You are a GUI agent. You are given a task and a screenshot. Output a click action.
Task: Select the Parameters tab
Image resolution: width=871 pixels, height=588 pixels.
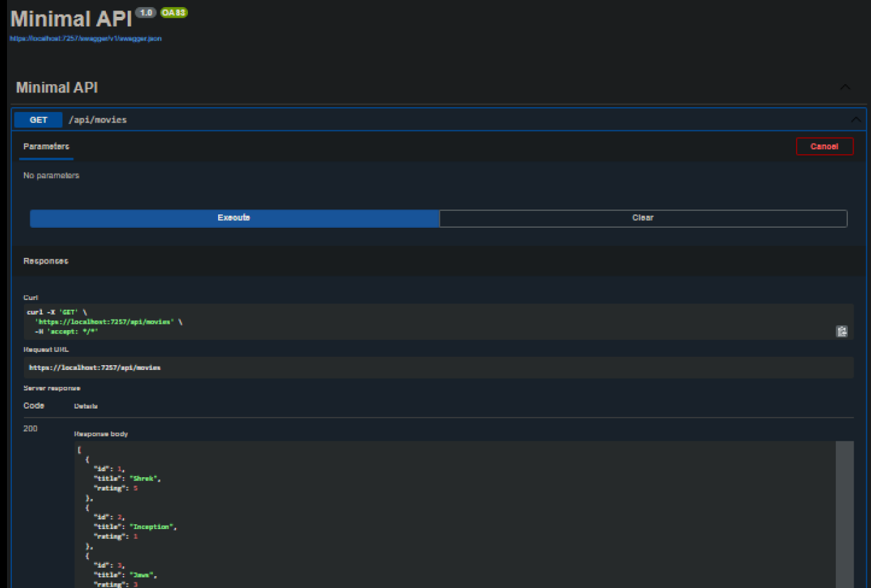point(46,147)
